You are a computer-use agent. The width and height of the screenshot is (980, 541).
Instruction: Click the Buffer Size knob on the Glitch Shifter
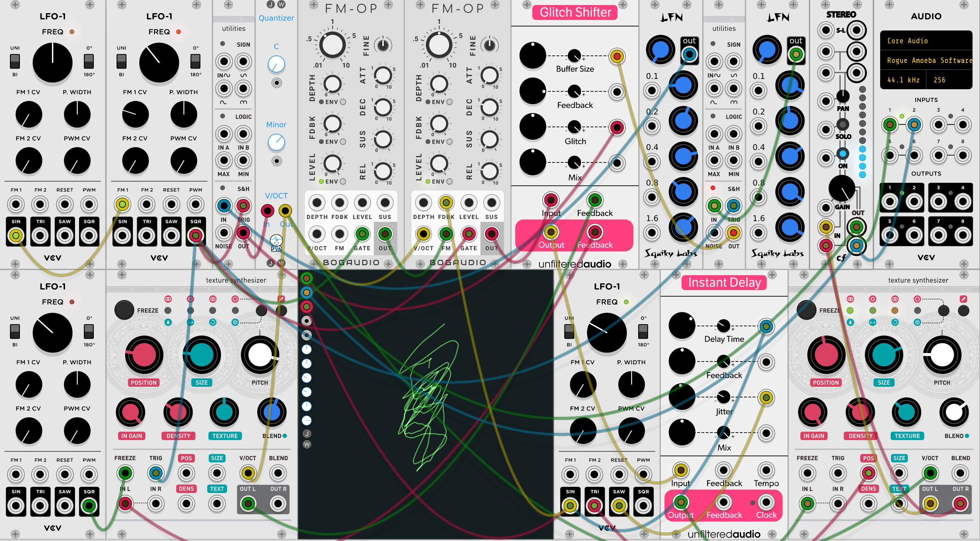533,55
